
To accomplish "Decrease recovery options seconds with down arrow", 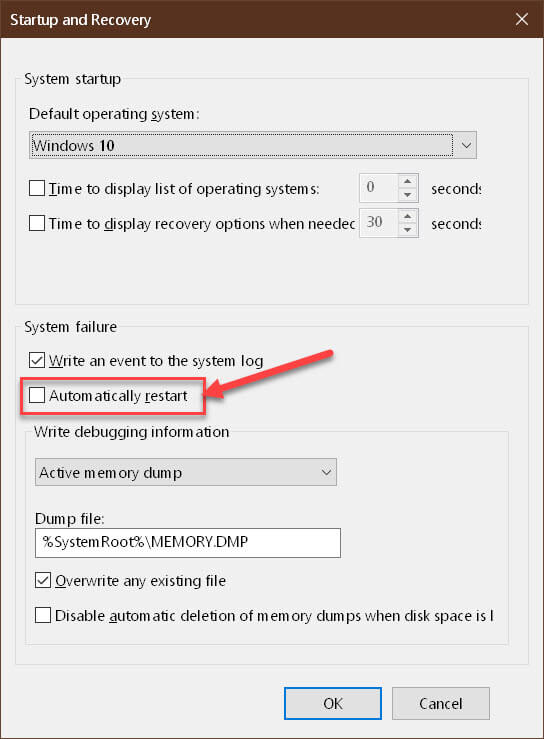I will (408, 230).
